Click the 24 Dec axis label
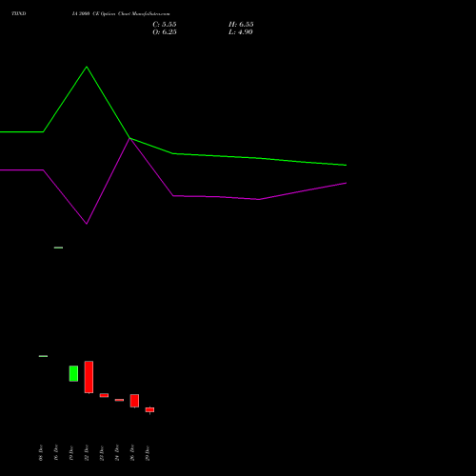This screenshot has width=476, height=476. [x=117, y=453]
